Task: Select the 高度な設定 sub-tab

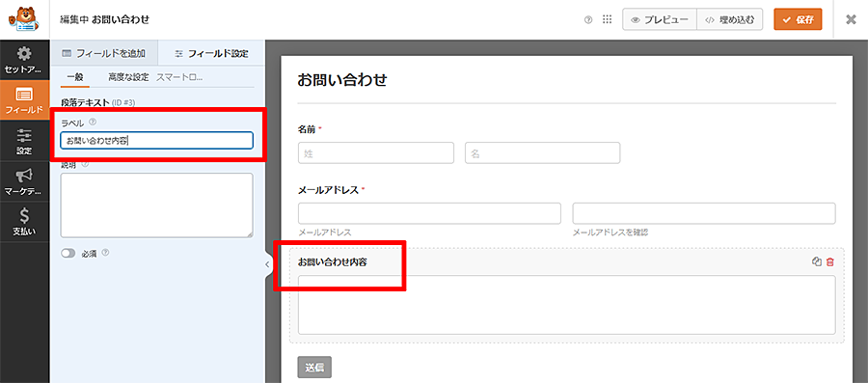Action: [x=128, y=77]
